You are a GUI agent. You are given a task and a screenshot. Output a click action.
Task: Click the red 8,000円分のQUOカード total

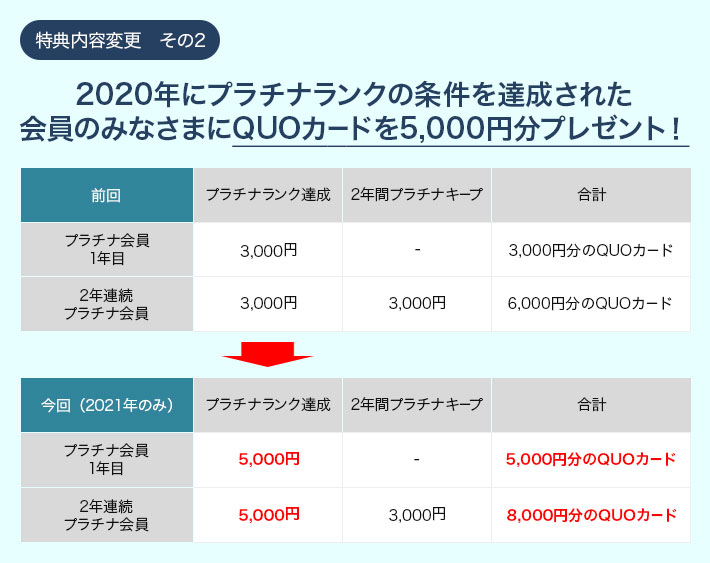(591, 515)
